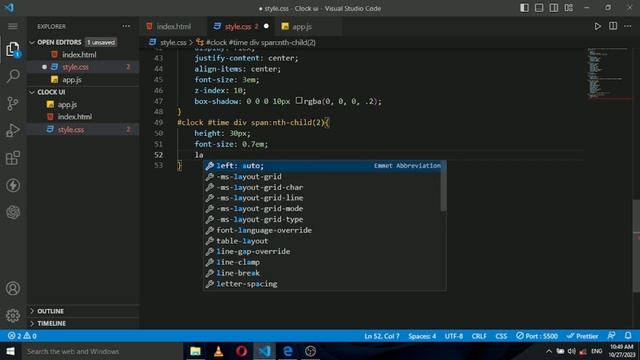The image size is (640, 360).
Task: Change language mode via CSS
Action: tap(501, 336)
